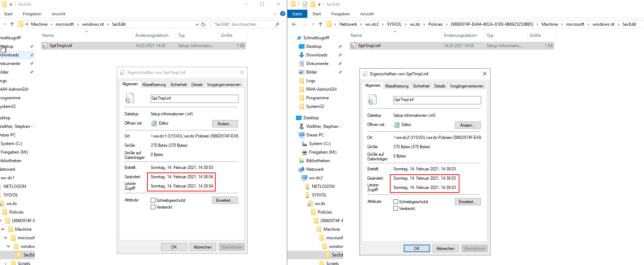Open quick access toolbar dropdown in right title bar
Screen dimensions: 644x265
click(x=319, y=4)
